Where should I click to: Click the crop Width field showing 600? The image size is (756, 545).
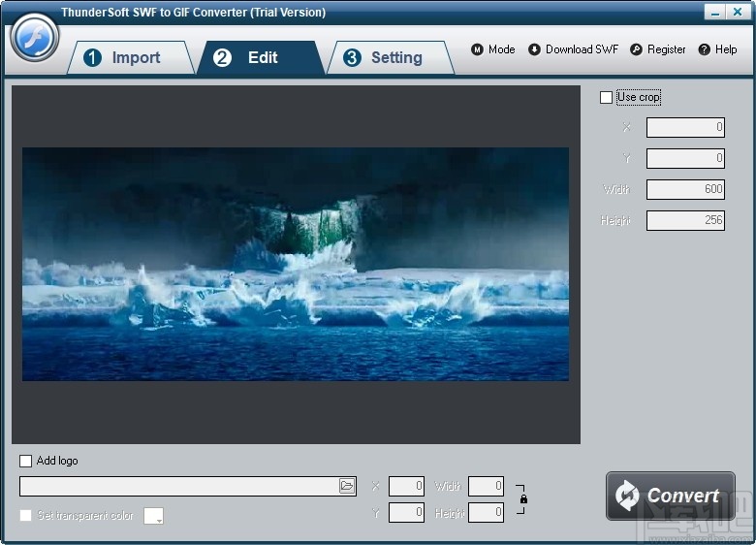[685, 189]
